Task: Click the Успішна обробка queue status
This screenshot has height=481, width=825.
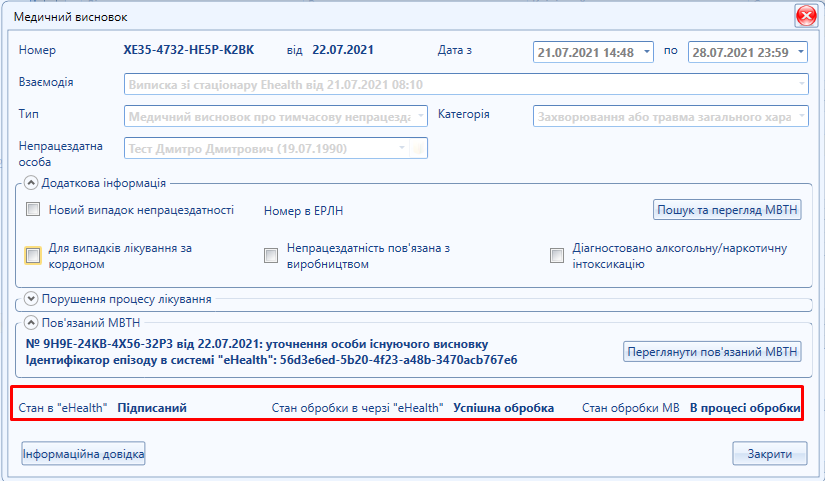Action: (x=504, y=408)
